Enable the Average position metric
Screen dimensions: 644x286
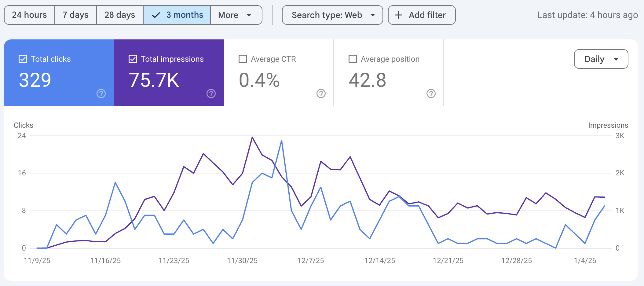point(353,59)
